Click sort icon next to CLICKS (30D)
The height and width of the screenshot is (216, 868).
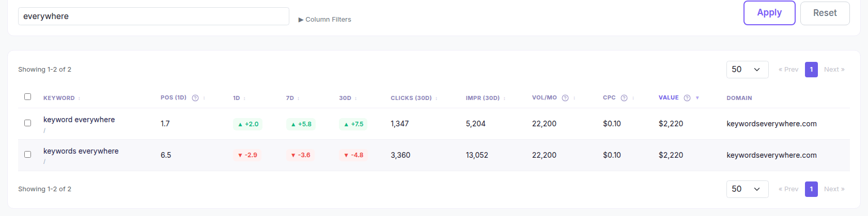point(437,98)
